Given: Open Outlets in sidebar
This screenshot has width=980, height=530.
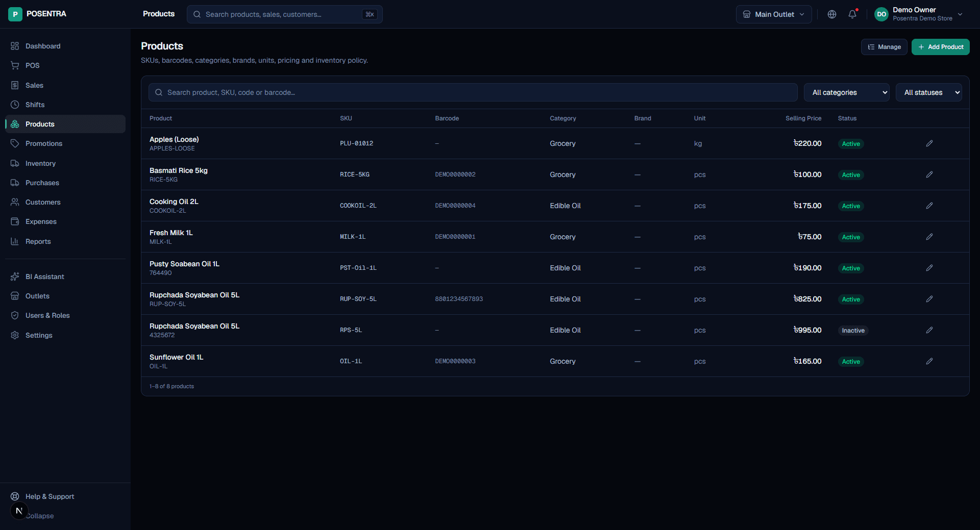Looking at the screenshot, I should (65, 296).
